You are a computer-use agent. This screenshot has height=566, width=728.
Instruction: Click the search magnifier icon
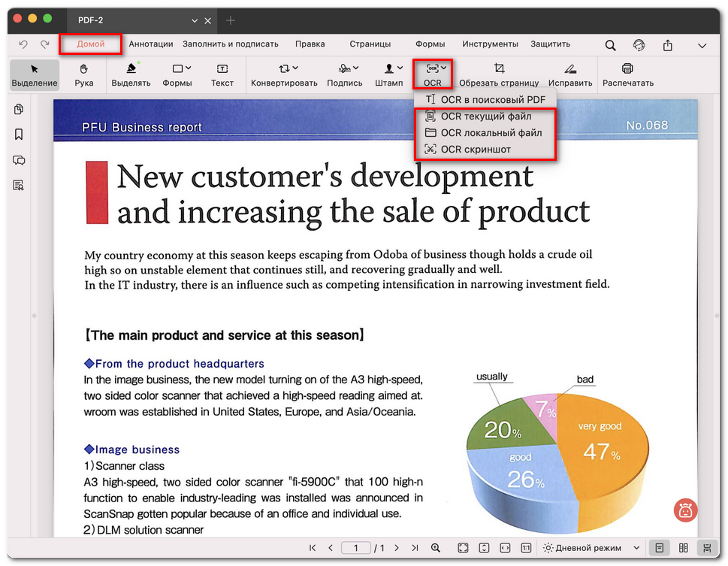610,45
